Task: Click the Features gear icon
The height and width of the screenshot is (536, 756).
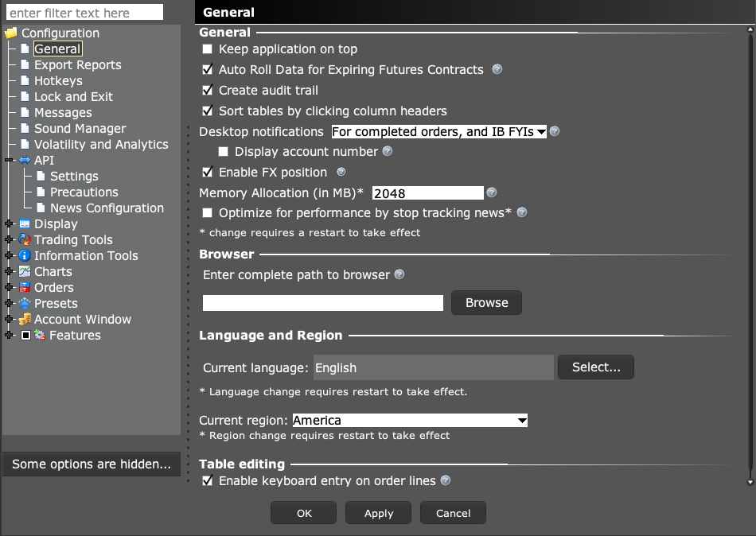Action: [x=40, y=335]
